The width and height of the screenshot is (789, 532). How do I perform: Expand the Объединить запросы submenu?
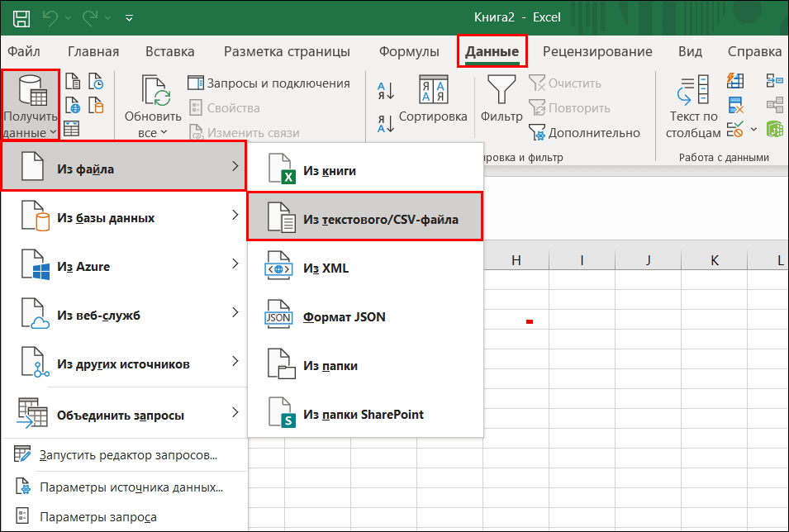(x=124, y=413)
